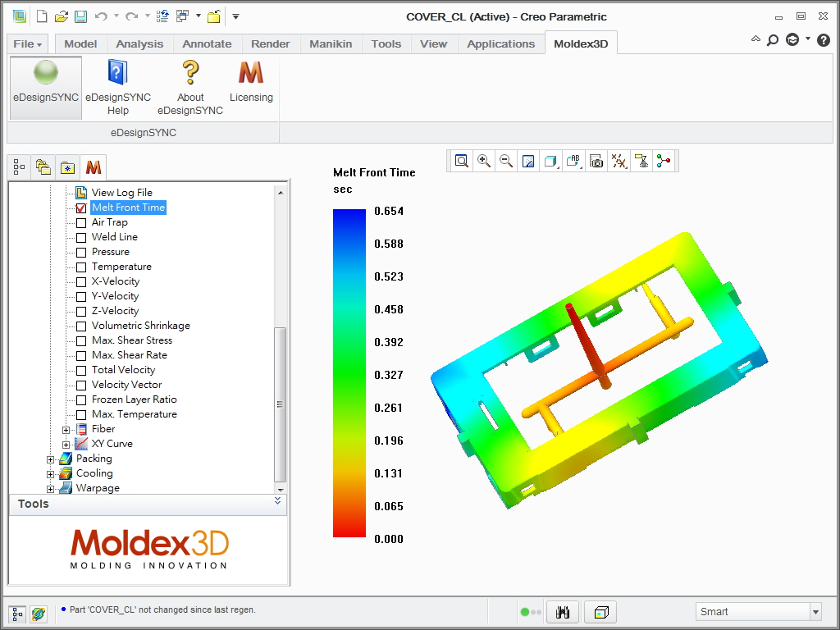Click the eDesignSYNC ribbon button

pos(46,88)
